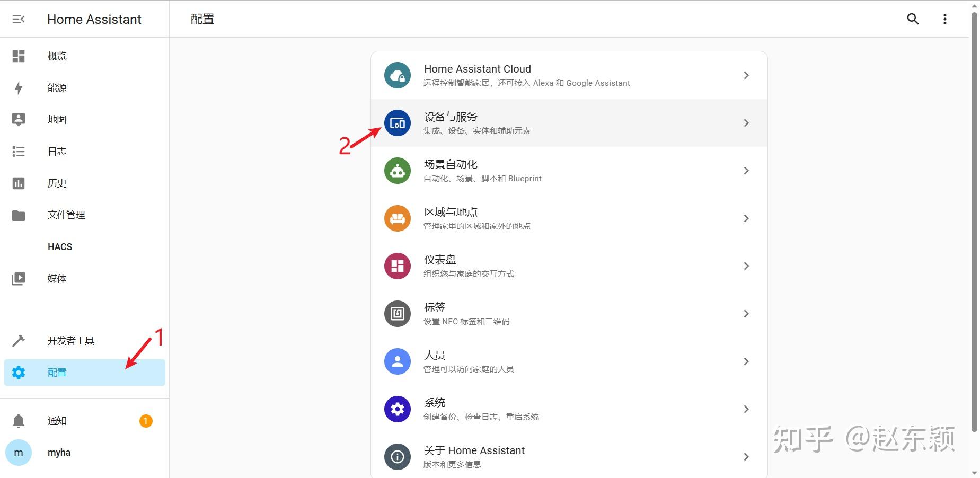This screenshot has width=980, height=478.
Task: Expand 设备与服务 row chevron
Action: click(x=746, y=123)
